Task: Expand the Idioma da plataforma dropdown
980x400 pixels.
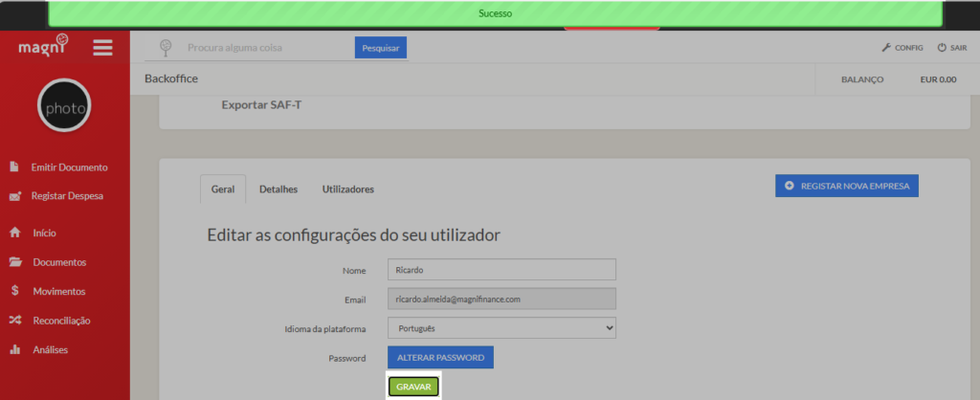Action: 501,328
